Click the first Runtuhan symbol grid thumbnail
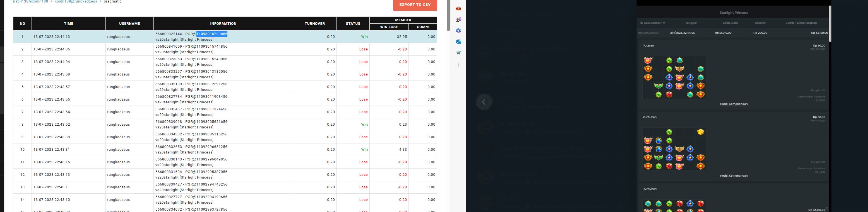Viewport: 868px width, 212px height. [x=674, y=149]
